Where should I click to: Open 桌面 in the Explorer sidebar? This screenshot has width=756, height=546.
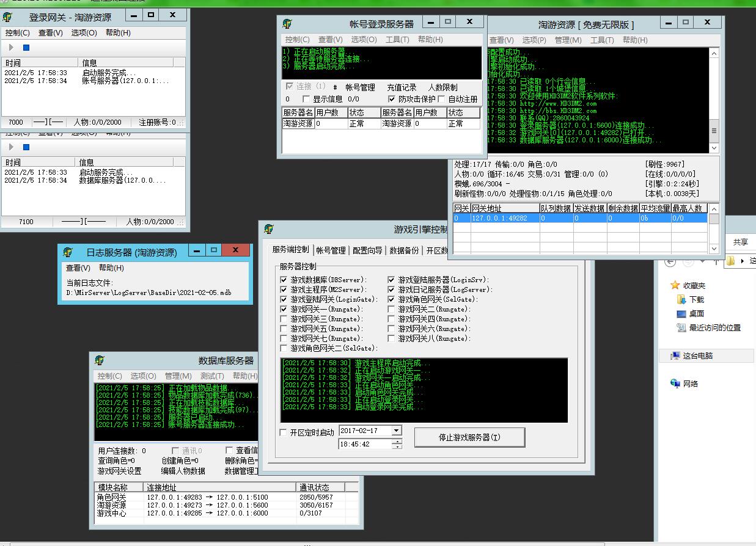pyautogui.click(x=696, y=314)
